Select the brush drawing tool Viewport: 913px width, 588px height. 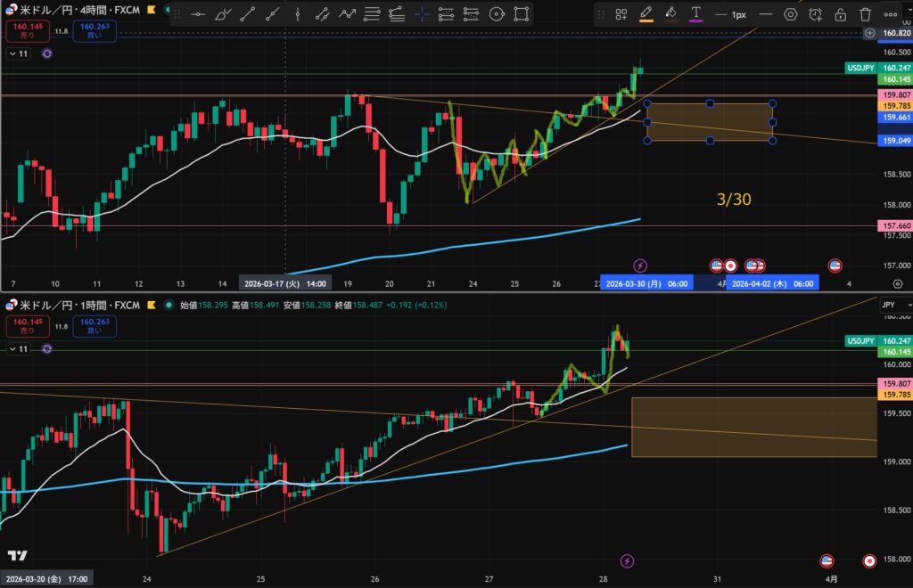coord(222,14)
